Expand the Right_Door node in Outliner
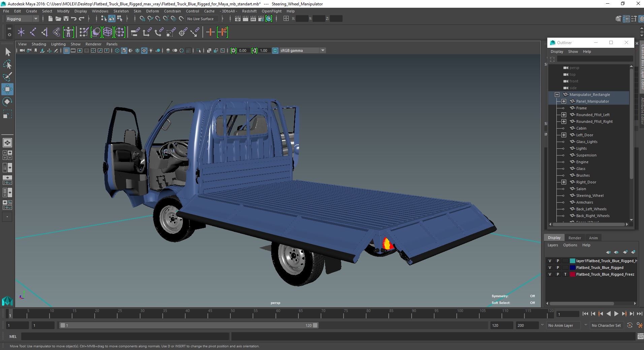Screen dimensions: 644x350 564,182
